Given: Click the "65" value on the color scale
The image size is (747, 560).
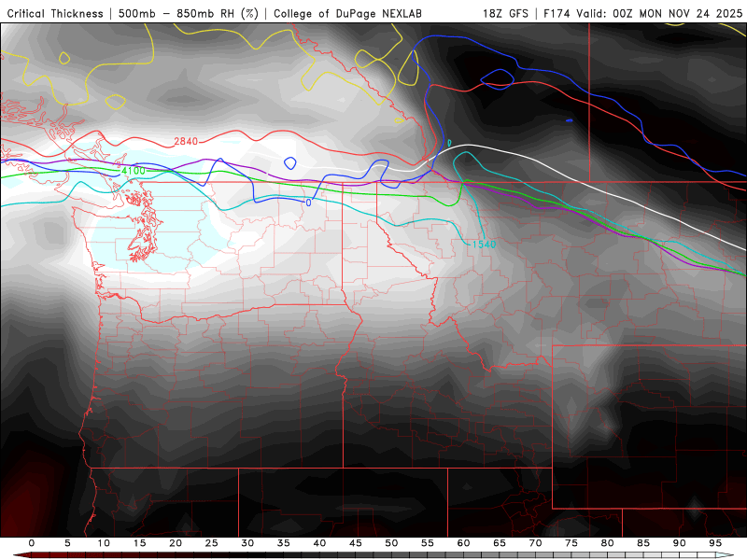Looking at the screenshot, I should click(x=500, y=543).
